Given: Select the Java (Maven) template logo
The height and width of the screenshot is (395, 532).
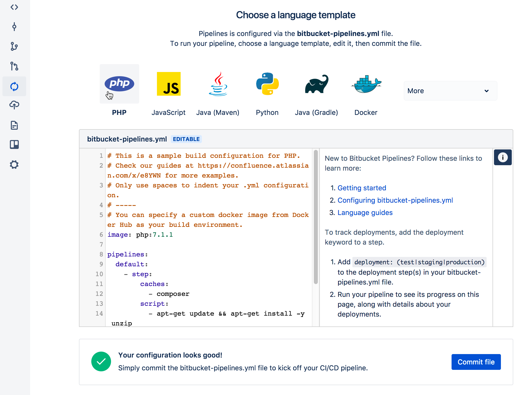Looking at the screenshot, I should click(218, 84).
